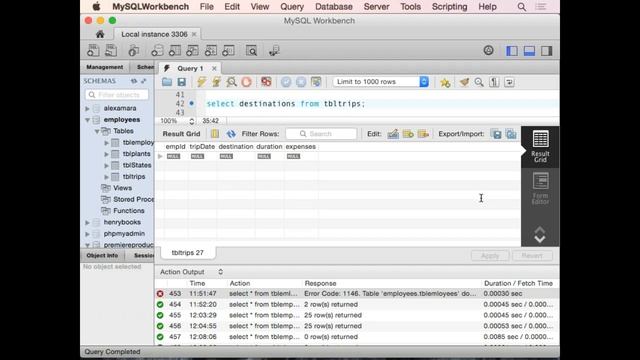Screen dimensions: 640x360
Task: Click the new SQL tab toolbar icon
Action: pos(93,51)
